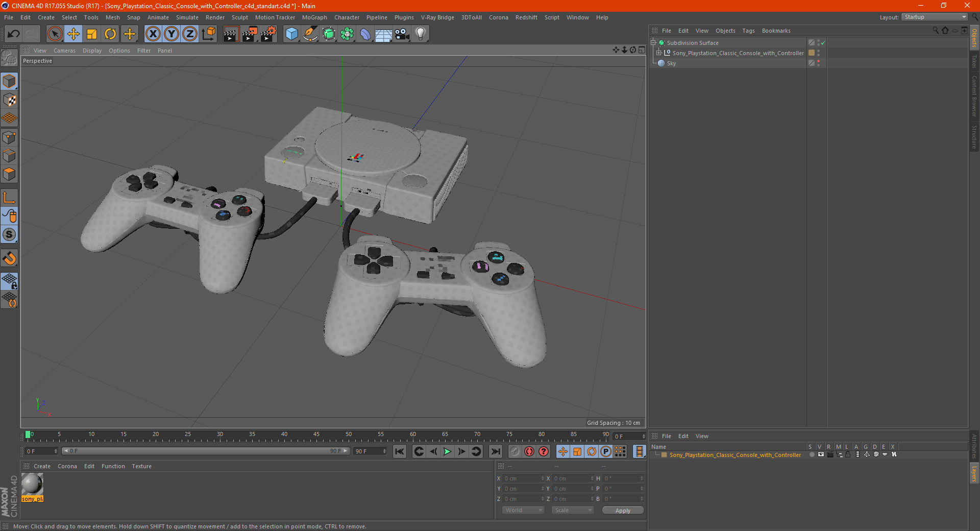Image resolution: width=980 pixels, height=531 pixels.
Task: Toggle Sky object visibility dots
Action: (819, 63)
